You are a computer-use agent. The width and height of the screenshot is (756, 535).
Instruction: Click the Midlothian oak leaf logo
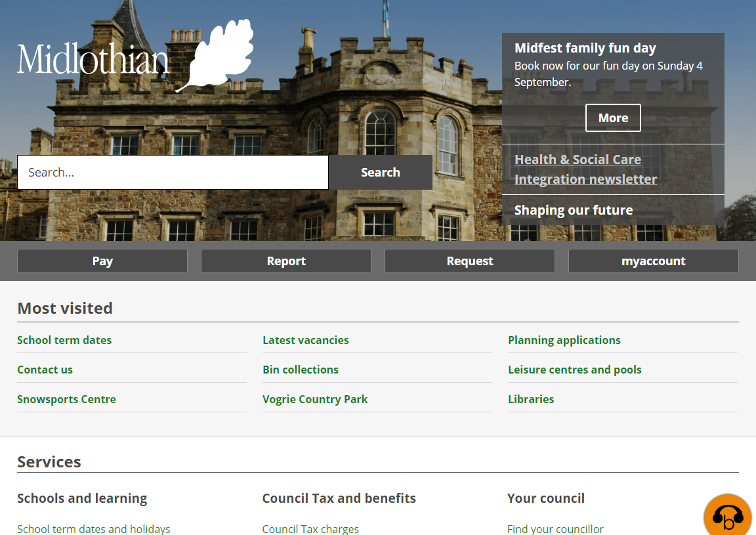(135, 56)
